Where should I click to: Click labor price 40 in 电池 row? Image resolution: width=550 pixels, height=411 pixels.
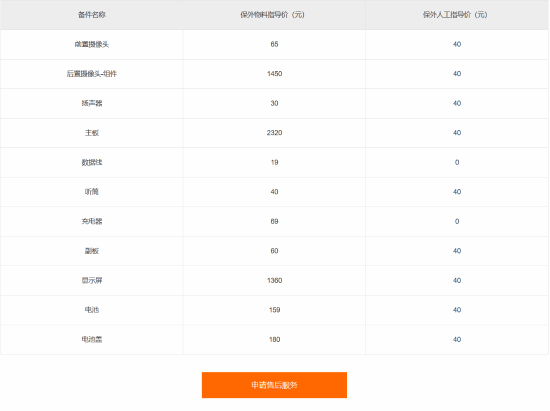click(x=457, y=310)
